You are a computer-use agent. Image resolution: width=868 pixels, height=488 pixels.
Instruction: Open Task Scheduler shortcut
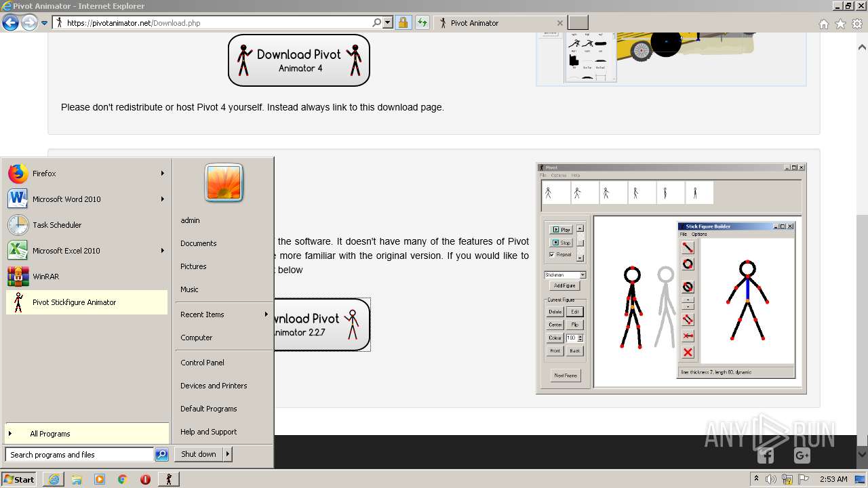pos(86,225)
